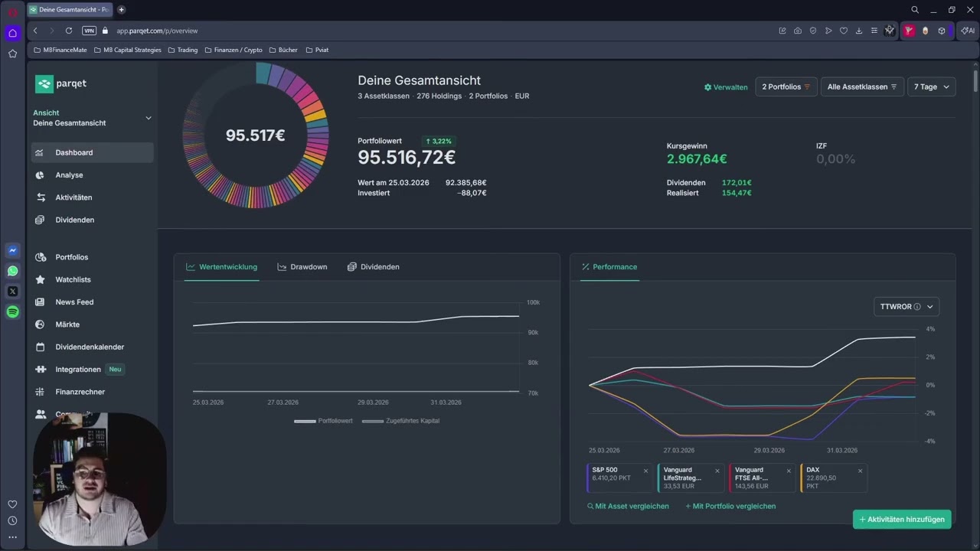Open the 2 Portfolios filter dropdown

pyautogui.click(x=786, y=87)
